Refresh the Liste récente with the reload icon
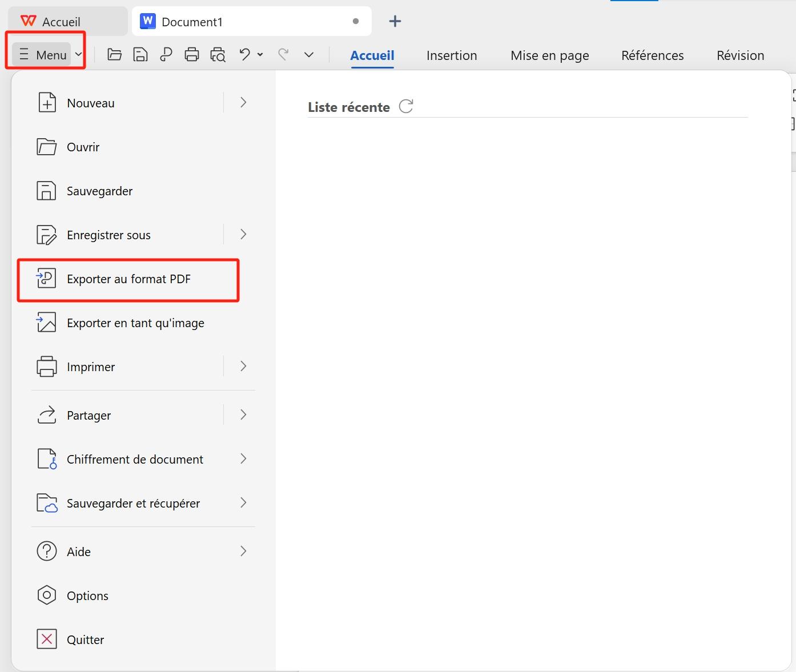The width and height of the screenshot is (796, 672). click(405, 106)
